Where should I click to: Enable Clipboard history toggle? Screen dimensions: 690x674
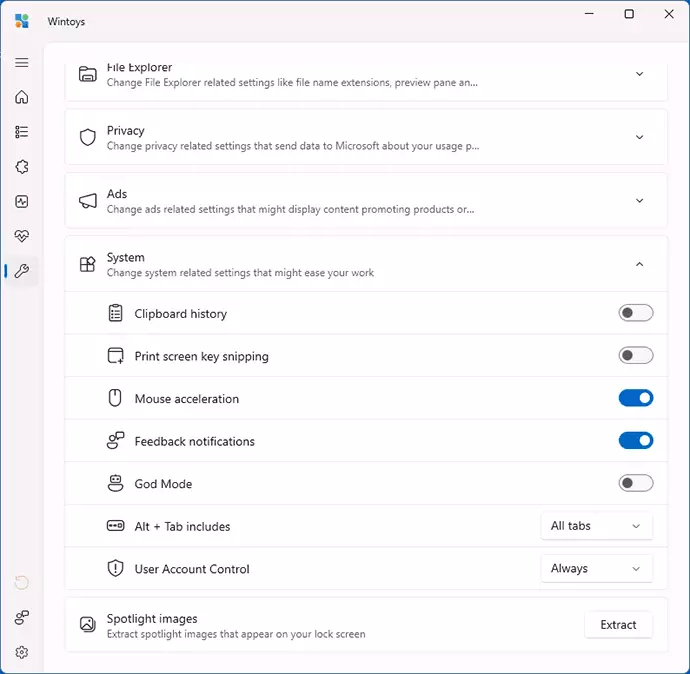[635, 313]
